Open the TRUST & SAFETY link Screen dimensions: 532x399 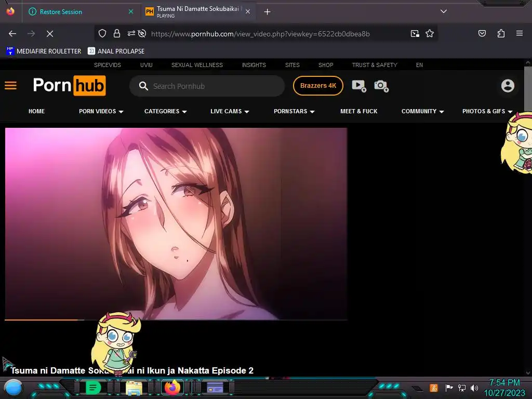tap(375, 65)
